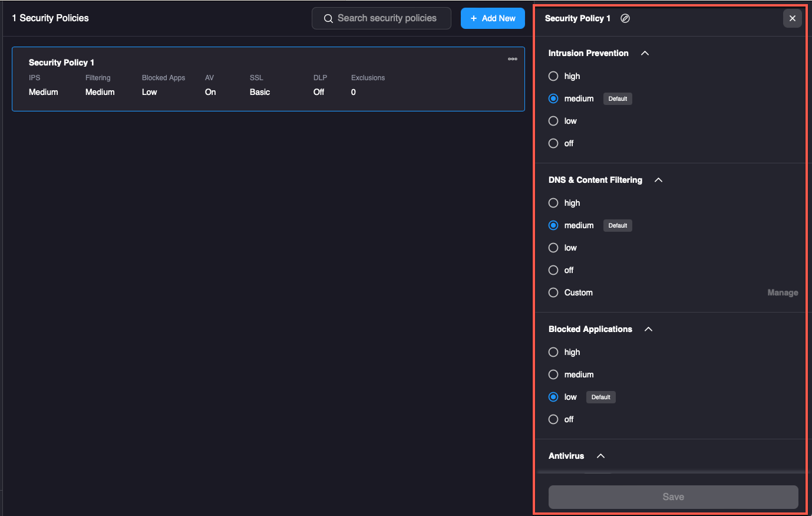
Task: Click the '1 Security Policies' heading
Action: click(x=50, y=18)
